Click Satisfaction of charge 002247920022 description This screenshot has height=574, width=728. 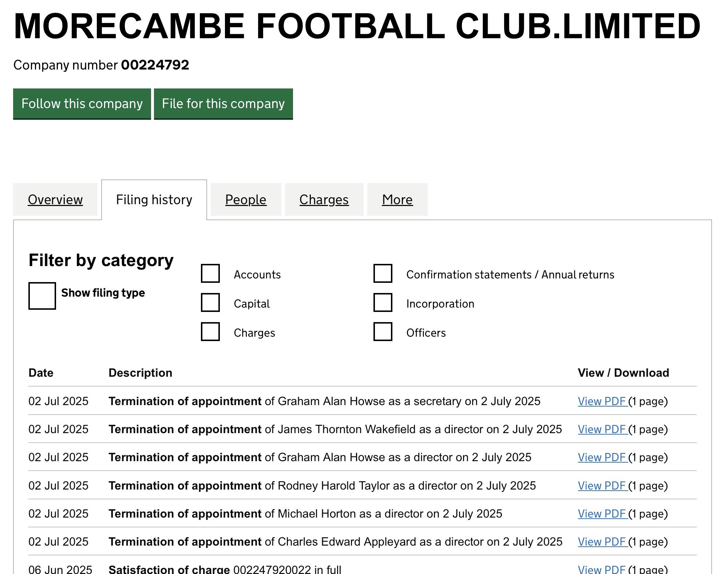point(225,569)
